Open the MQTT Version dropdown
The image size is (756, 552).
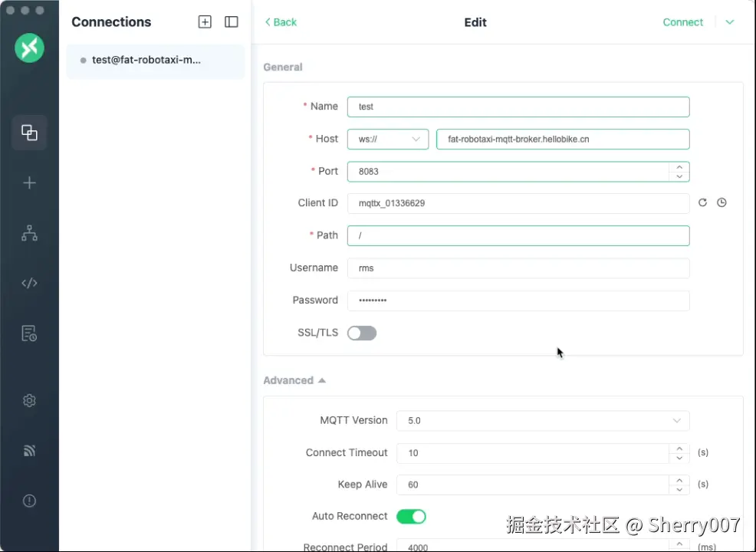(x=543, y=421)
